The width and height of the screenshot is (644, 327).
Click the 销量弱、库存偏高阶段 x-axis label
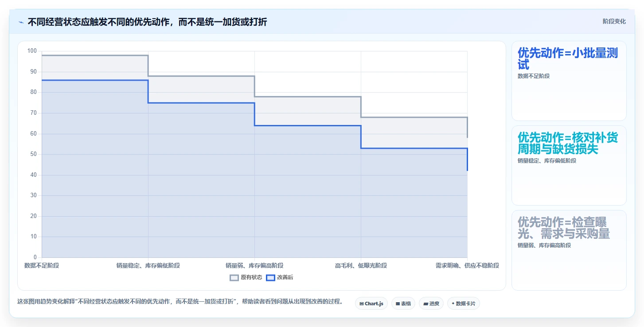pos(254,265)
